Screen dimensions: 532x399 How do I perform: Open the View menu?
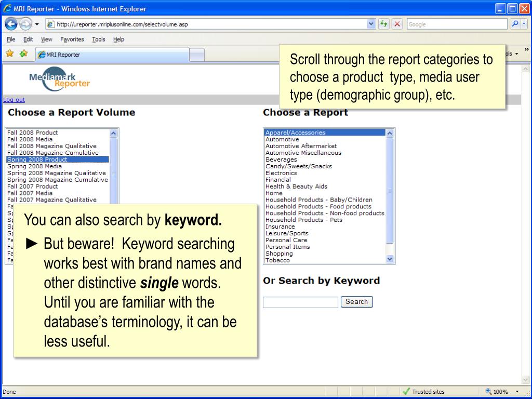point(46,39)
